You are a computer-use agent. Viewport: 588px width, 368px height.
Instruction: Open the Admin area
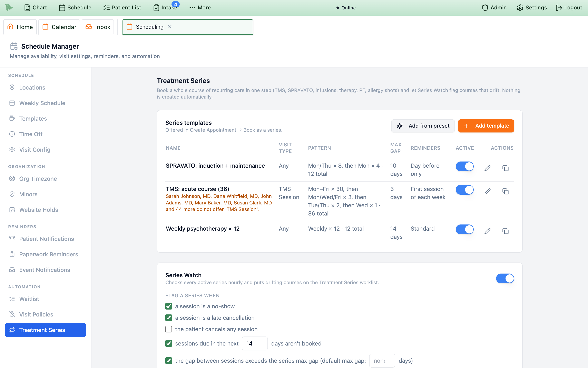494,8
